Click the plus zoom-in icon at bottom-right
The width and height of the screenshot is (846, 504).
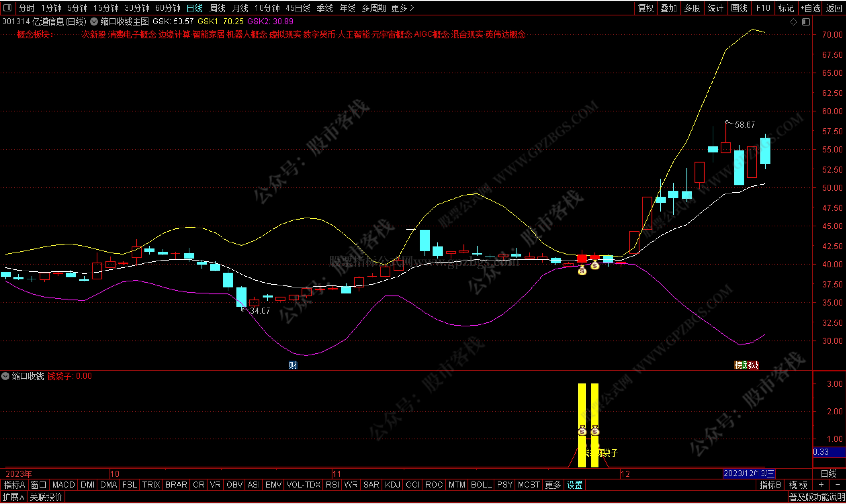pyautogui.click(x=821, y=485)
